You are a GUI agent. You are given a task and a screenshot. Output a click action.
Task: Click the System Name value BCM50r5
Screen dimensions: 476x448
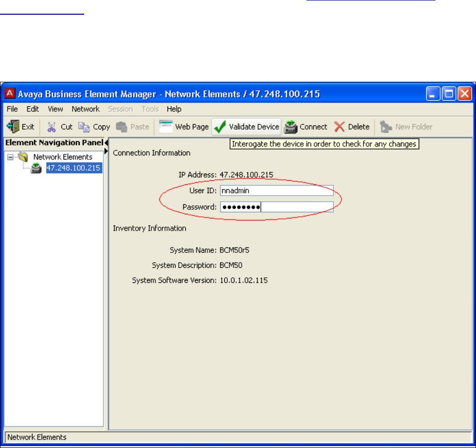[x=234, y=250]
